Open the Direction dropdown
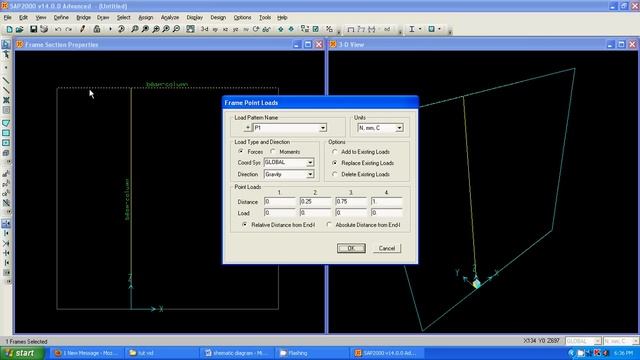 click(310, 174)
